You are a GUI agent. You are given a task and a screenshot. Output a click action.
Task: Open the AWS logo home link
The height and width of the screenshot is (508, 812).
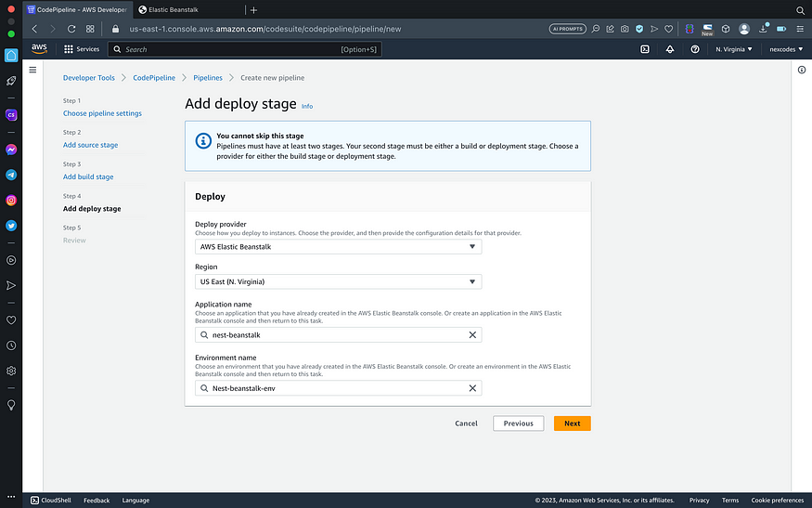click(x=39, y=48)
